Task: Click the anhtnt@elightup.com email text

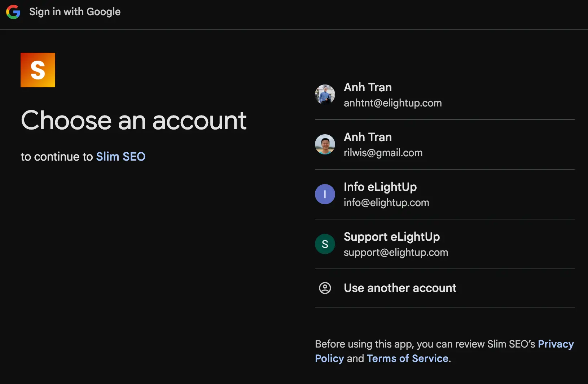Action: pyautogui.click(x=393, y=103)
